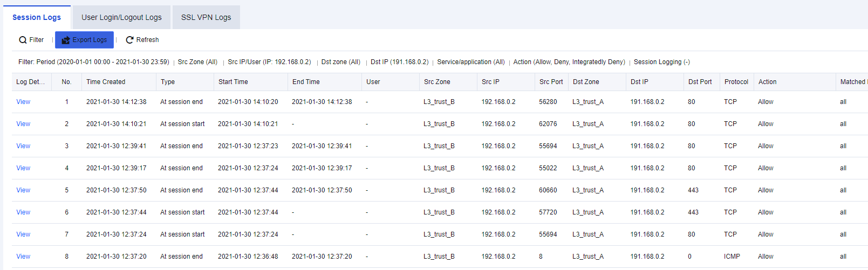Image resolution: width=868 pixels, height=270 pixels.
Task: Open the SSL VPN Logs tab
Action: point(206,17)
